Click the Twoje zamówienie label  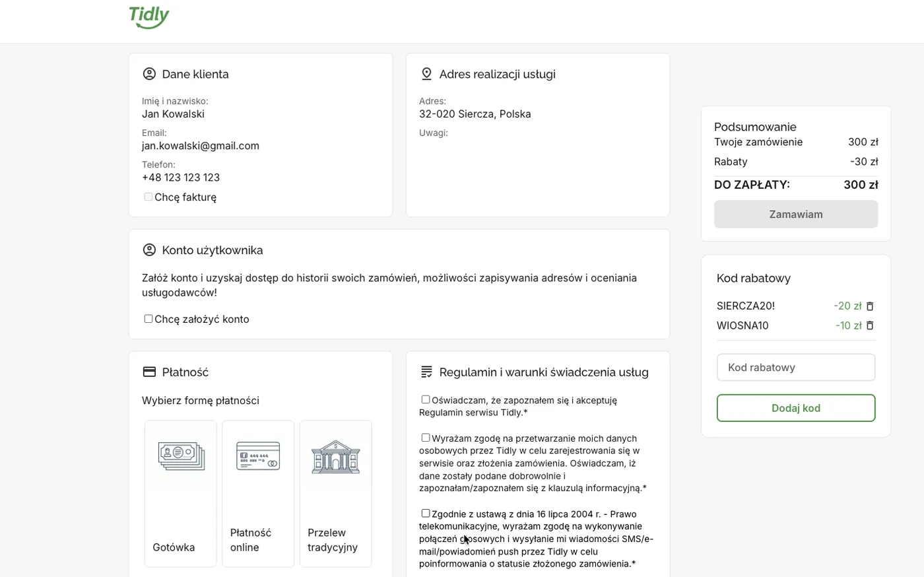click(x=758, y=142)
